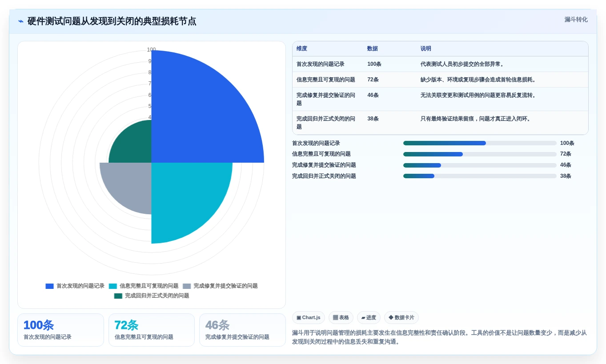Click table cell 100条
This screenshot has height=364, width=606.
[x=374, y=64]
